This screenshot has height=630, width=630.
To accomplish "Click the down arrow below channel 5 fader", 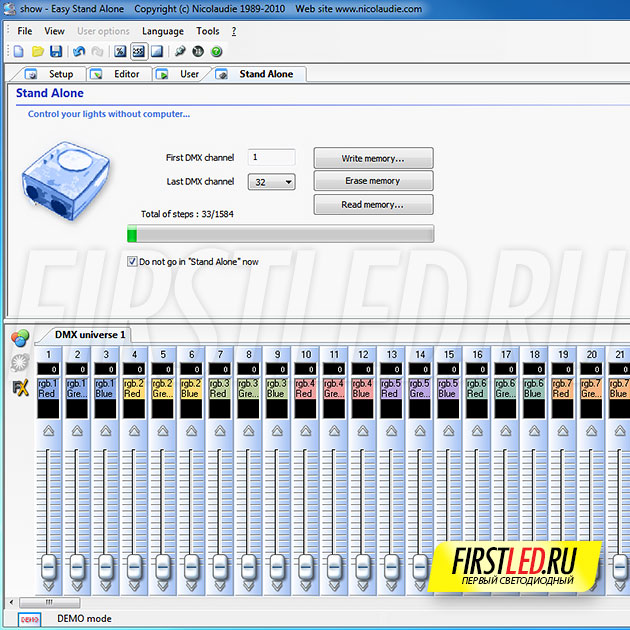I will 162,586.
